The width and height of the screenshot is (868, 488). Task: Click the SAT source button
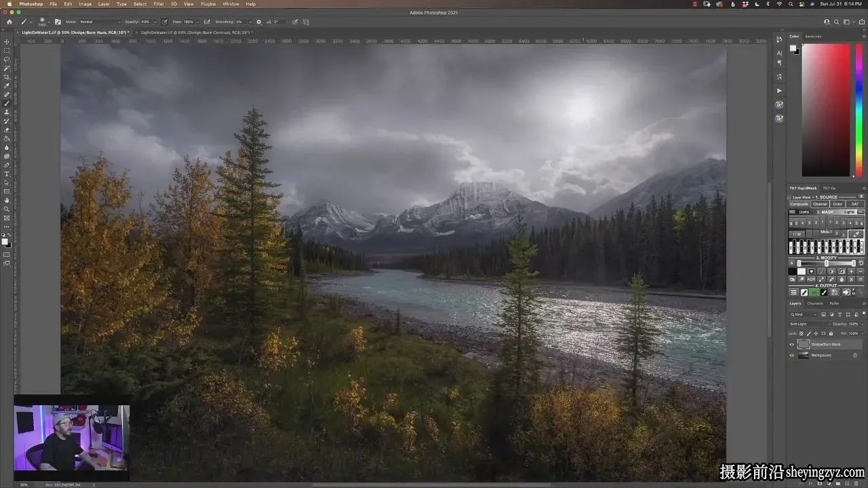point(855,204)
